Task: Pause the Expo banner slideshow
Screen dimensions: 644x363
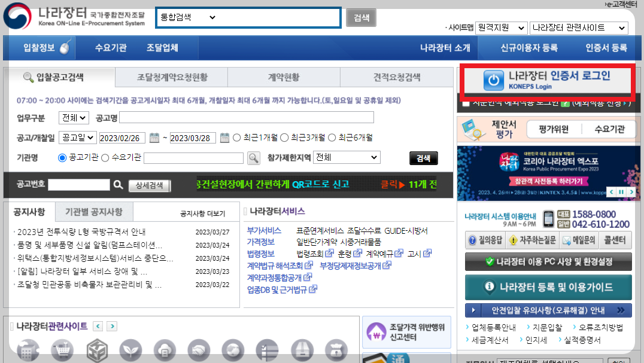Action: [621, 191]
